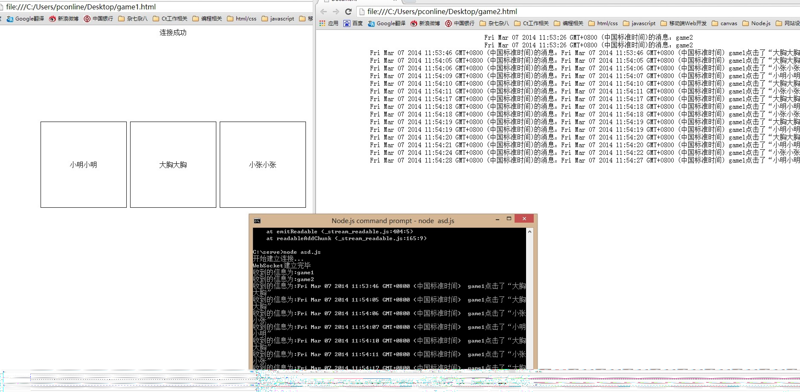800x392 pixels.
Task: Open 百度 bookmark in game2 window
Action: coord(354,23)
